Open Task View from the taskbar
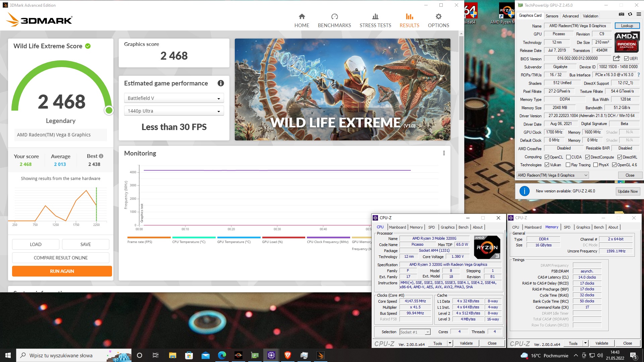 click(x=156, y=355)
